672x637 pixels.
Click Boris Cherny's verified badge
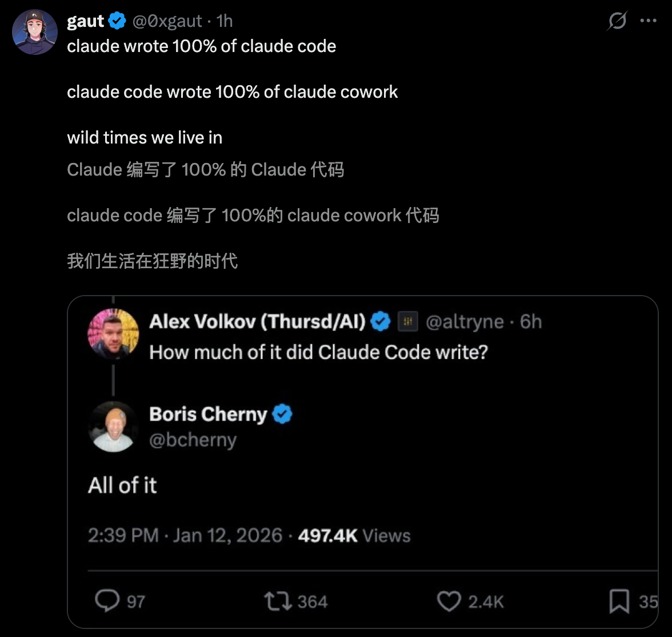point(282,414)
